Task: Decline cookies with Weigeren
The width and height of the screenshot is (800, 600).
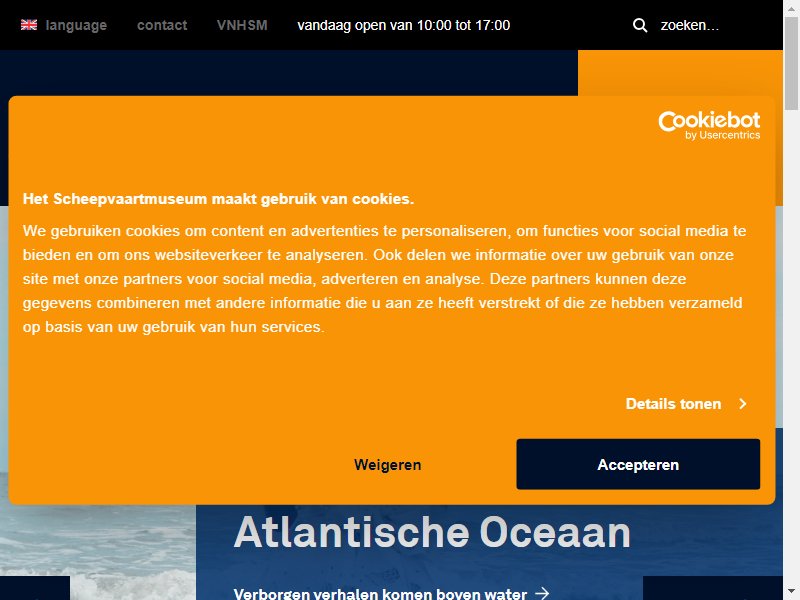Action: [388, 465]
